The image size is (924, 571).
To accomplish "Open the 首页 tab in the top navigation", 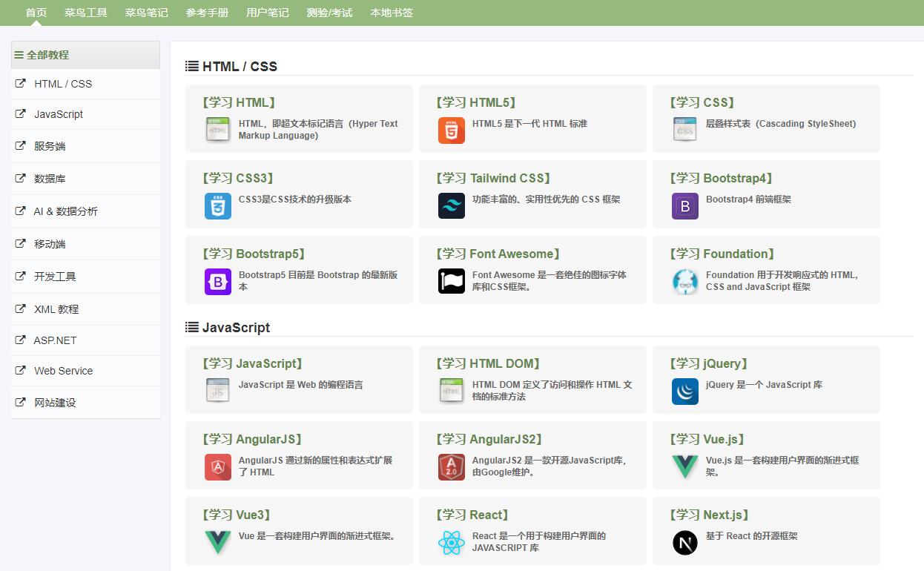I will coord(36,13).
